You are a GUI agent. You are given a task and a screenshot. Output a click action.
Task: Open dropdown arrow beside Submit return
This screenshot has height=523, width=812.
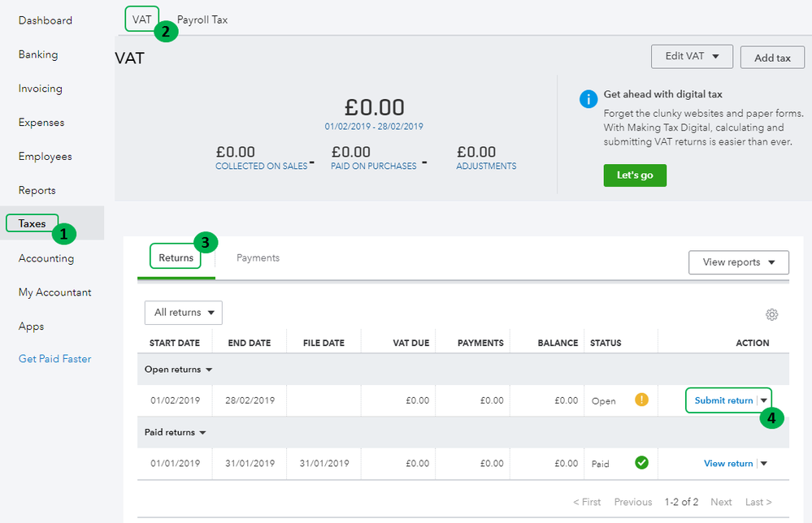[764, 400]
